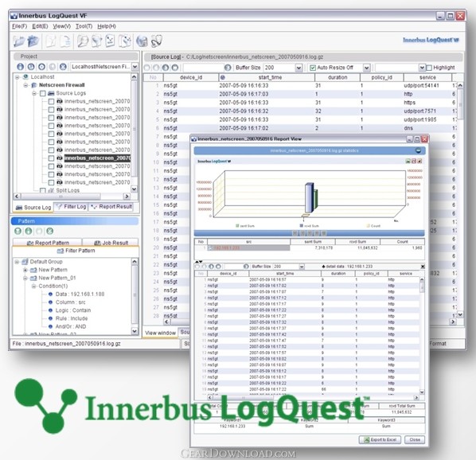
Task: Check the Source Logs folder checkbox
Action: pyautogui.click(x=43, y=93)
